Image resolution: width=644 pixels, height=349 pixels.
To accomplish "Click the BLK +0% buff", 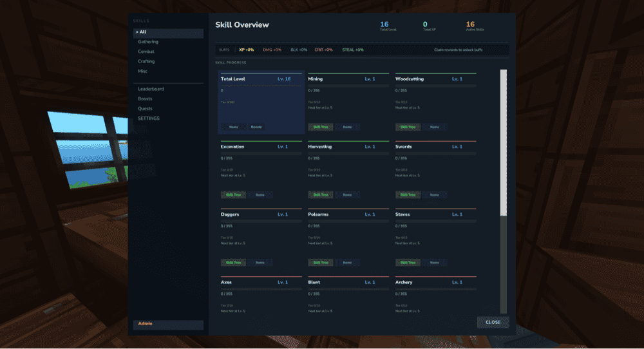I will pos(299,50).
